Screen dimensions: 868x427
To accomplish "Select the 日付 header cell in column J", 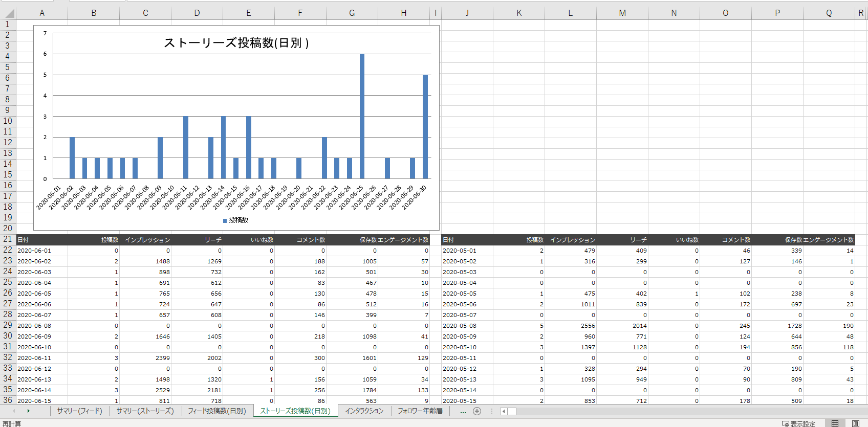I will [x=467, y=239].
